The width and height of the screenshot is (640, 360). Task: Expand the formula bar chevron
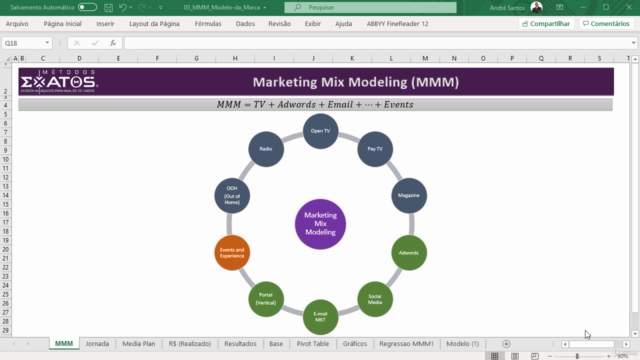click(x=633, y=43)
